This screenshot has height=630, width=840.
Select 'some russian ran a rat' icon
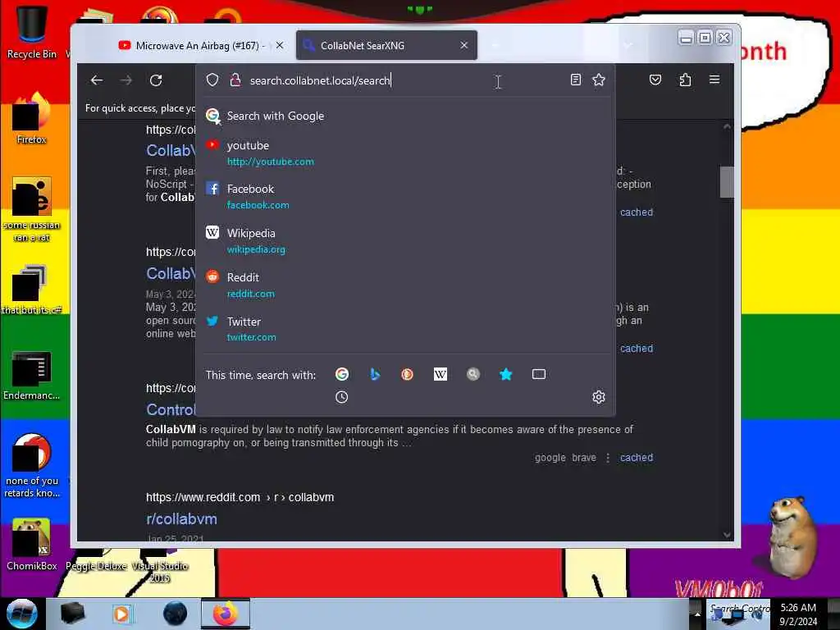32,210
